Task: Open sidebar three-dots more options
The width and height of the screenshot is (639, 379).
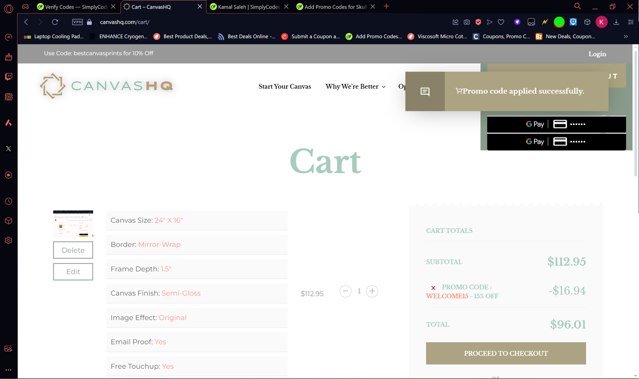Action: click(x=8, y=370)
